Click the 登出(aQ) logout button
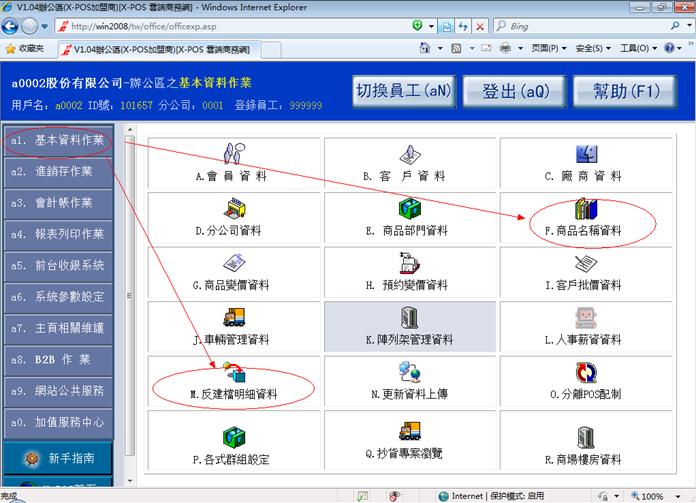Viewport: 696px width, 503px height. (516, 91)
